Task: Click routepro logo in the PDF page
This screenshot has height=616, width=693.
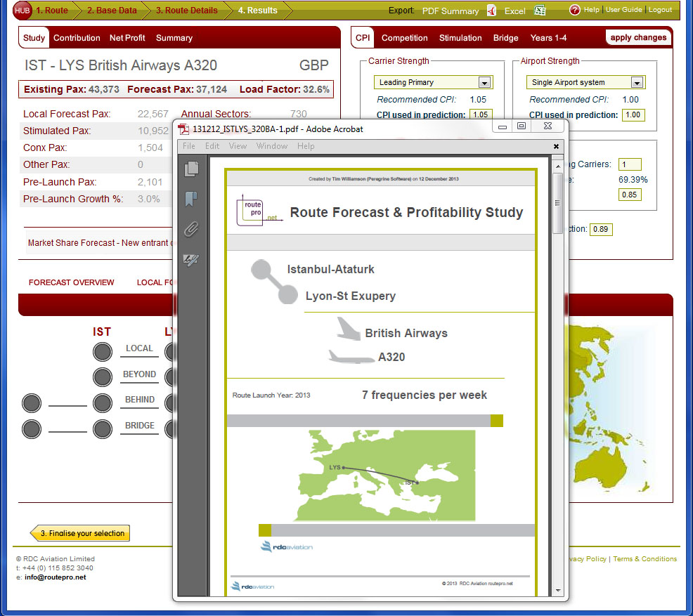Action: (x=259, y=210)
